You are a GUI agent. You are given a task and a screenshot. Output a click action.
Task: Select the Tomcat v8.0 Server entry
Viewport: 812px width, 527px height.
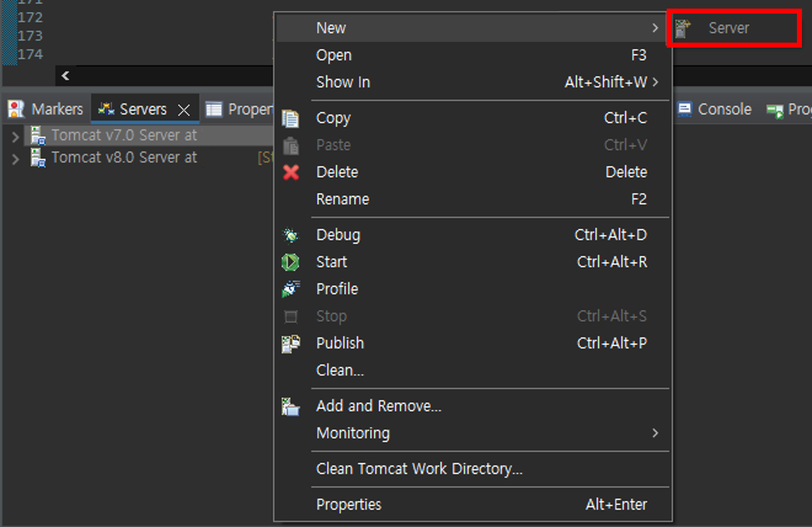pos(124,158)
